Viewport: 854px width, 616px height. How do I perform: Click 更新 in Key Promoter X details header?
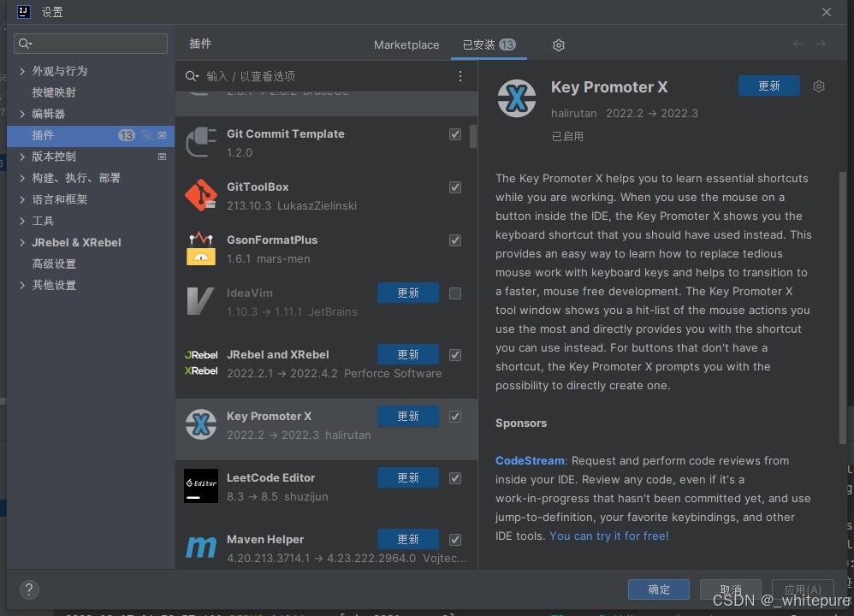769,86
